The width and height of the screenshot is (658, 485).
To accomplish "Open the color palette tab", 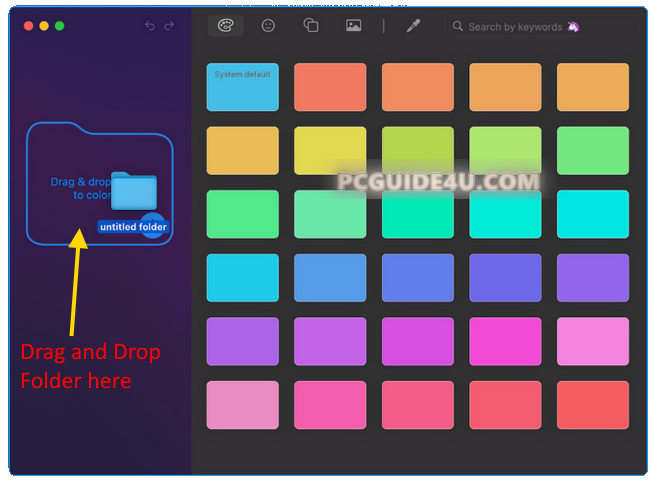I will [x=226, y=26].
